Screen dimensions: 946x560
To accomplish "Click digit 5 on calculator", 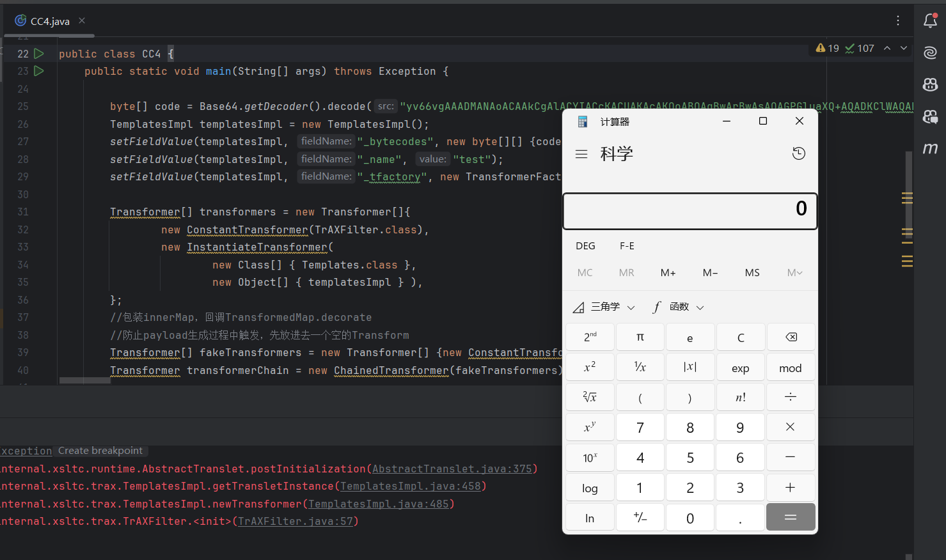I will pyautogui.click(x=690, y=457).
